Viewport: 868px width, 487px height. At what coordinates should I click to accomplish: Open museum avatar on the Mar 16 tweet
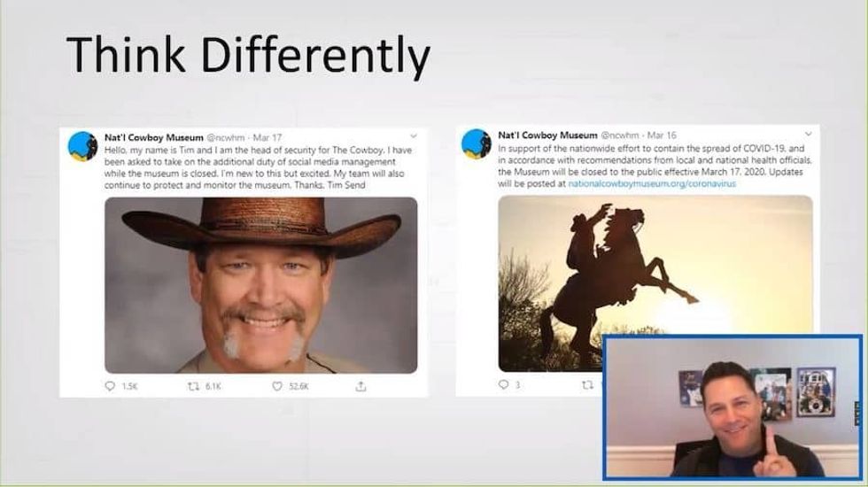coord(476,144)
